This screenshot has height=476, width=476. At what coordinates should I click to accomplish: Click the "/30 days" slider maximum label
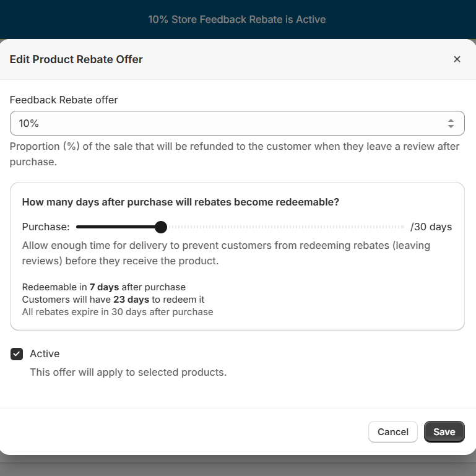(431, 227)
